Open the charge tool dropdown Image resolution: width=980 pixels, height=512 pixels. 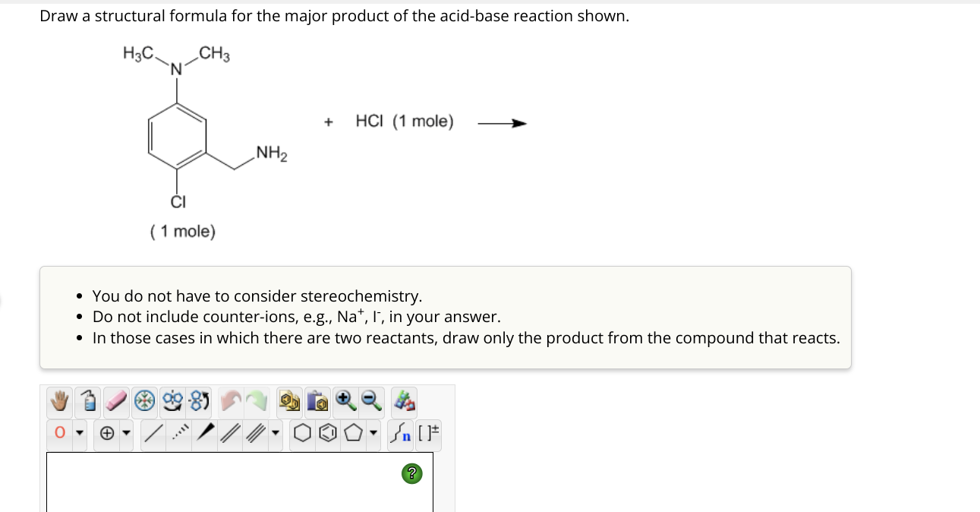[126, 433]
